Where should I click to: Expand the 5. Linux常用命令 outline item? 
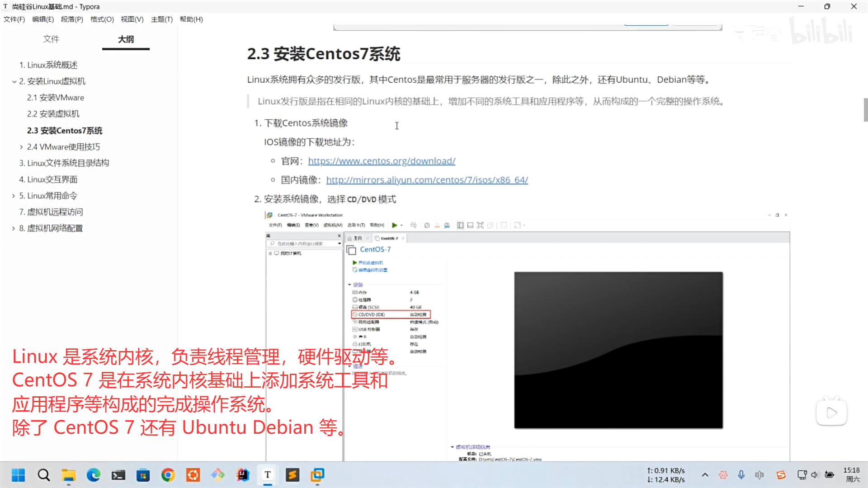pos(14,196)
